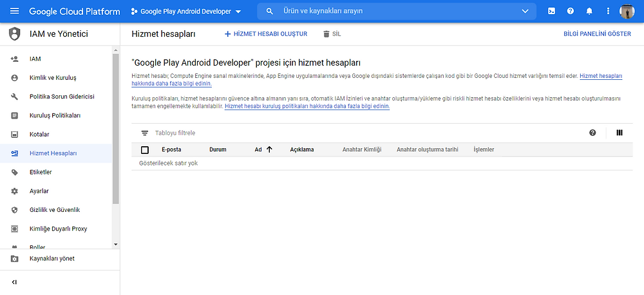
Task: Click BİLGİ PANELİNİ GÖSTER button
Action: click(597, 34)
